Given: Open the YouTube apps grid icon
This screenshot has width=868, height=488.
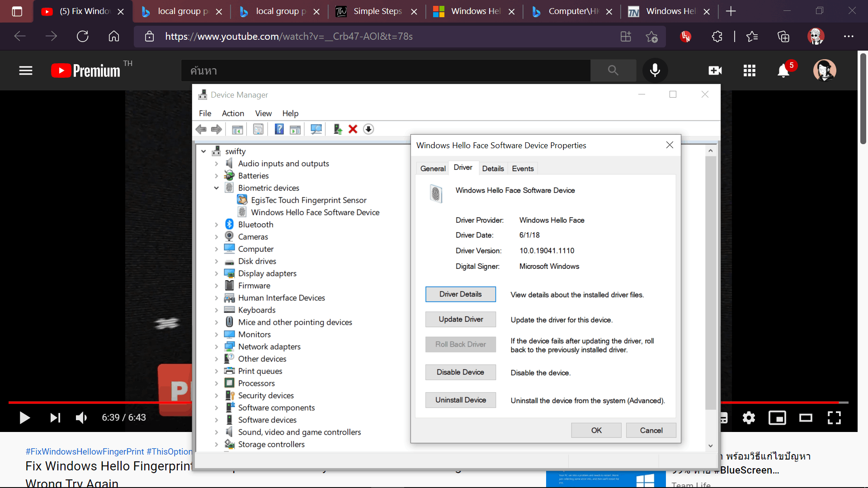Looking at the screenshot, I should (x=750, y=70).
